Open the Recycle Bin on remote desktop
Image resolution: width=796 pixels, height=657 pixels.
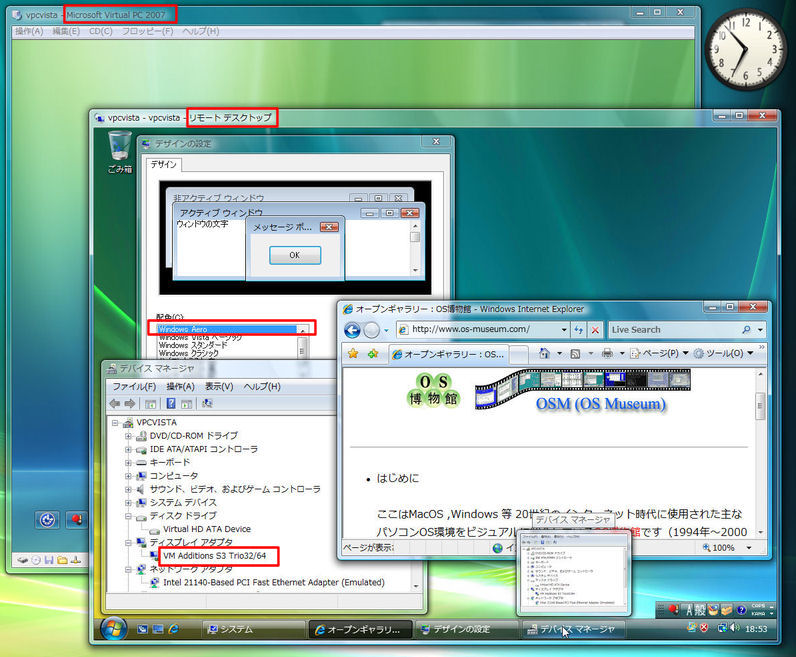pos(120,151)
